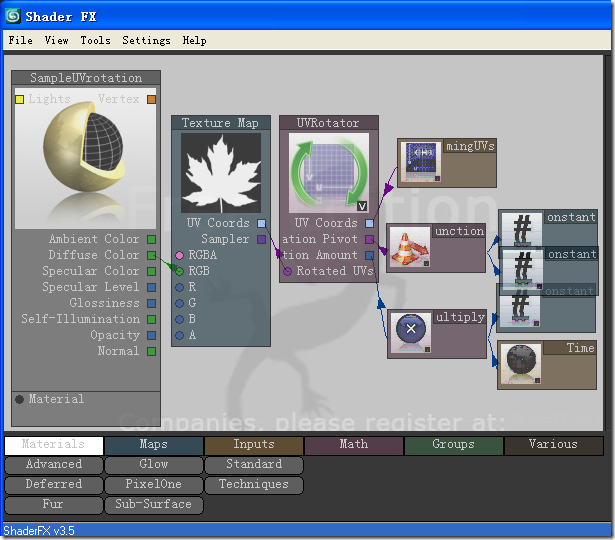Click the Specular Level blue socket
Screen dimensions: 615x540
tap(151, 287)
